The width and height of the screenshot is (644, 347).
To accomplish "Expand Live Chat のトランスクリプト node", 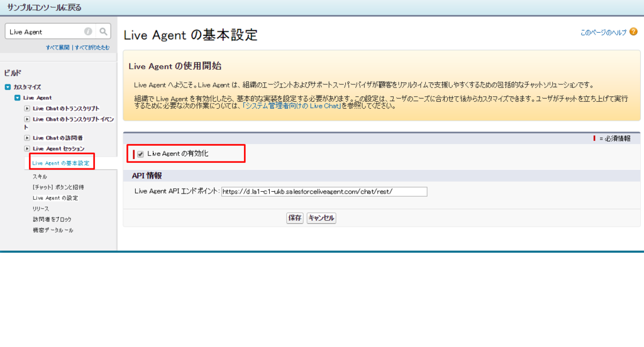I will tap(27, 108).
